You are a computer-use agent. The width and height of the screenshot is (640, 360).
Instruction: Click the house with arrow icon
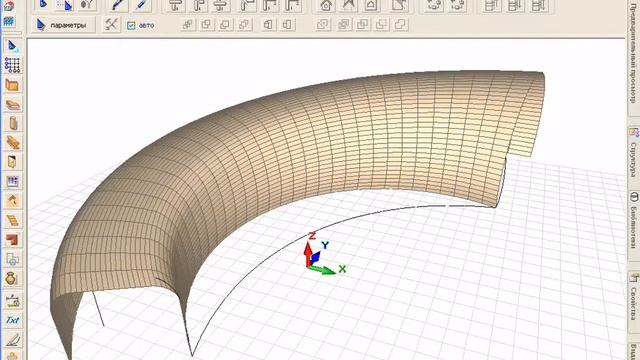13,201
